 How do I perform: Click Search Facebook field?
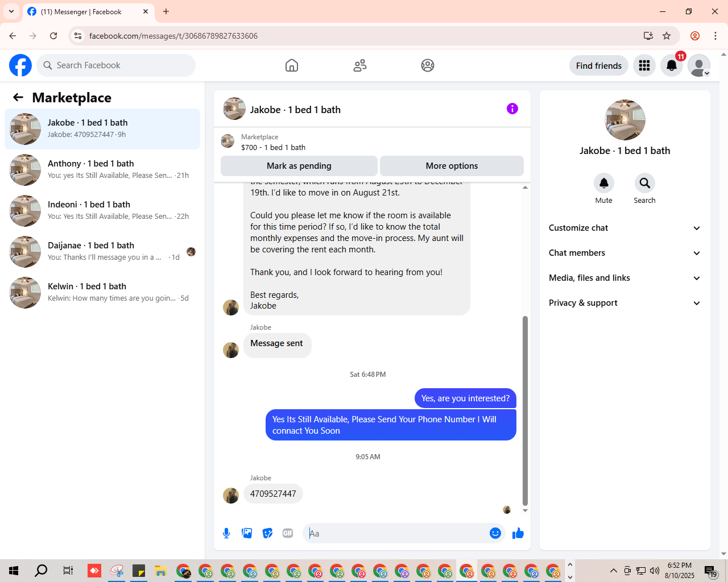[116, 65]
